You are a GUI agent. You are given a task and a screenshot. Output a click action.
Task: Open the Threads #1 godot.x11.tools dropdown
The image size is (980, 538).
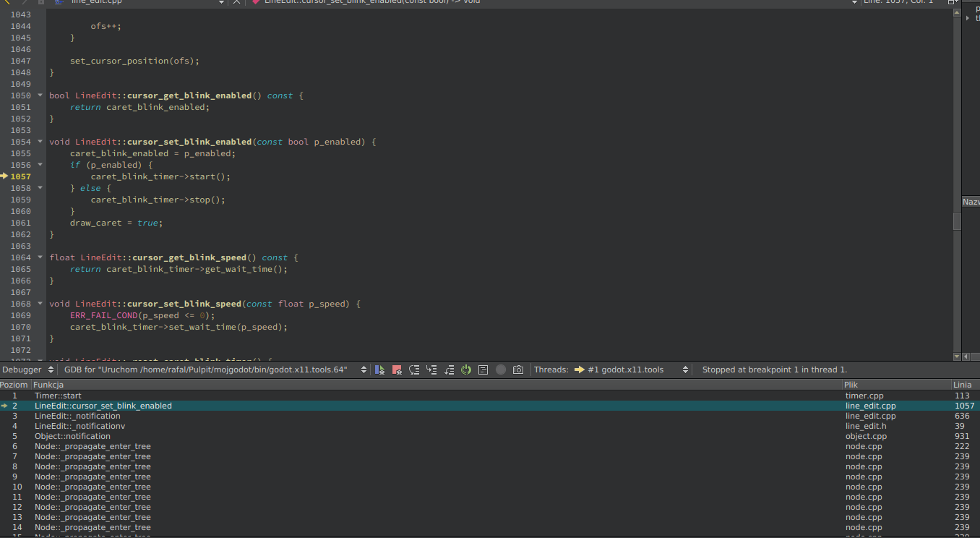coord(632,370)
